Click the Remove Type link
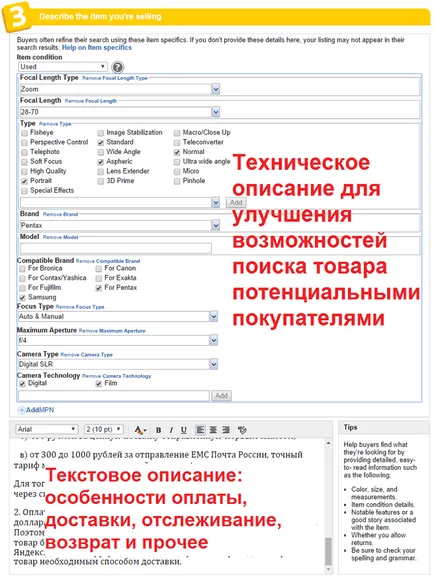Image resolution: width=434 pixels, height=577 pixels. [55, 124]
